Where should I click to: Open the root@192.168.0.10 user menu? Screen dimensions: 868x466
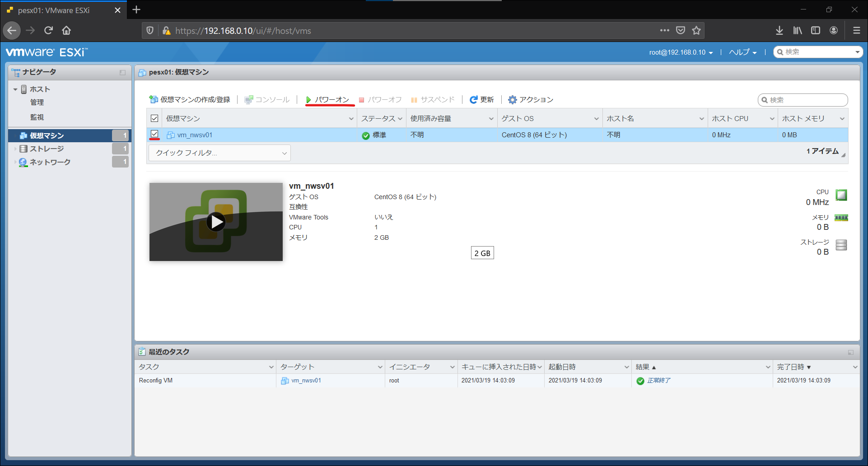[681, 52]
